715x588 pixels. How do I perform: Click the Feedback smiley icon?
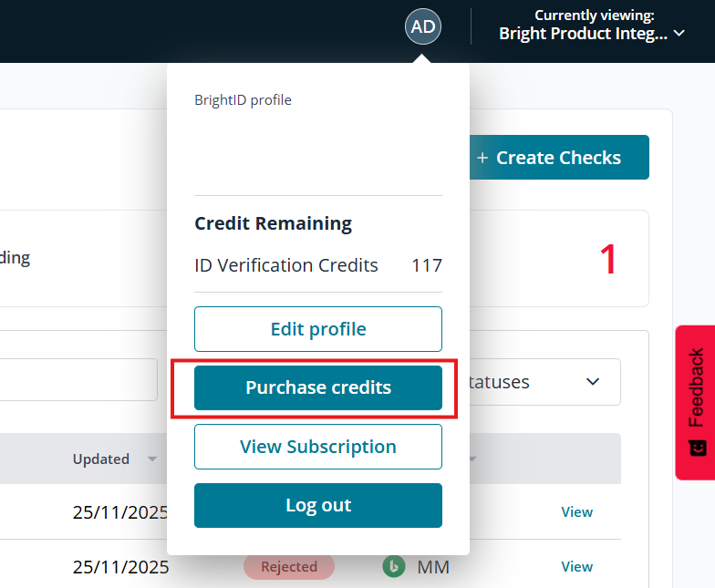click(x=697, y=449)
